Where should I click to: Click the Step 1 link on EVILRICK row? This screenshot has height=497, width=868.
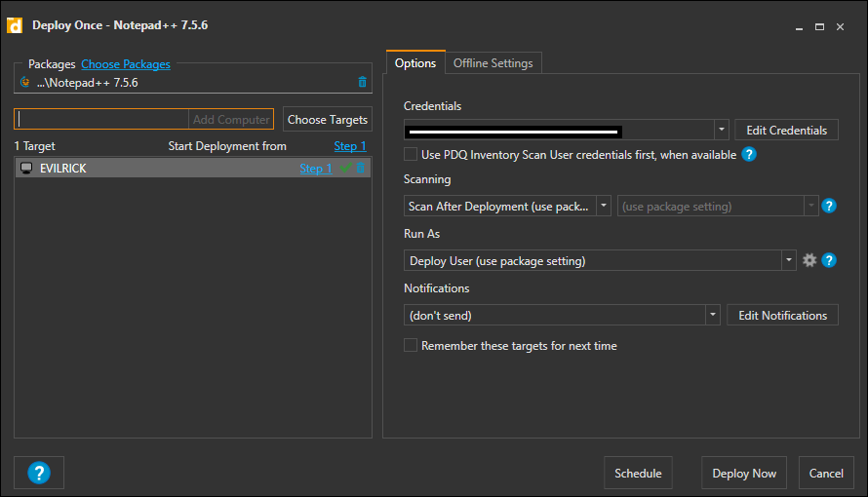[x=316, y=168]
